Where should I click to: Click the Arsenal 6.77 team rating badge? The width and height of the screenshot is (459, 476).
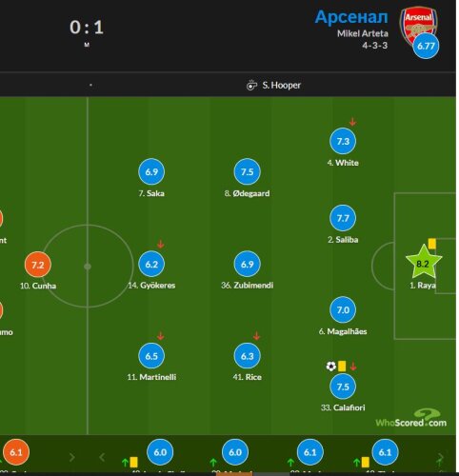point(426,46)
